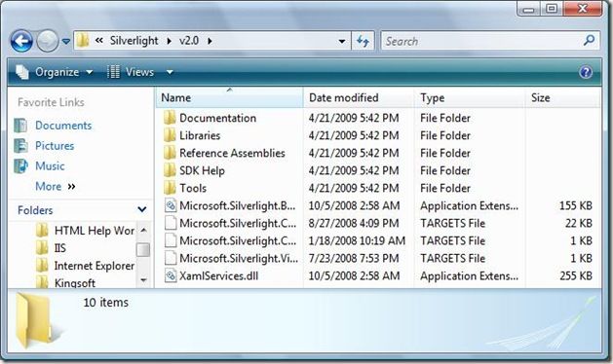This screenshot has height=364, width=613.
Task: Click the Music icon in Favorite Links
Action: [20, 166]
